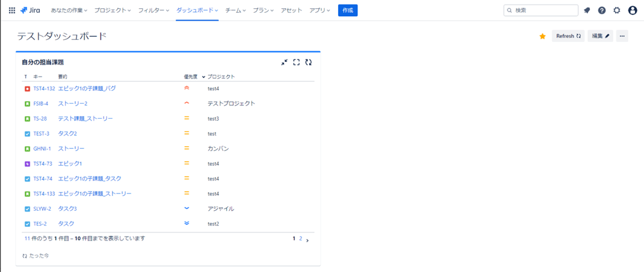Click in the 検索 search field

pyautogui.click(x=540, y=10)
